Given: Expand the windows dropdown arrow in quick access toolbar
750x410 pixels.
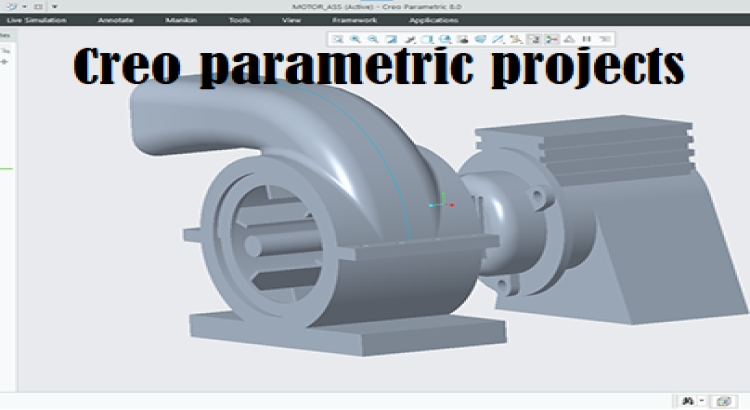Looking at the screenshot, I should (x=24, y=7).
